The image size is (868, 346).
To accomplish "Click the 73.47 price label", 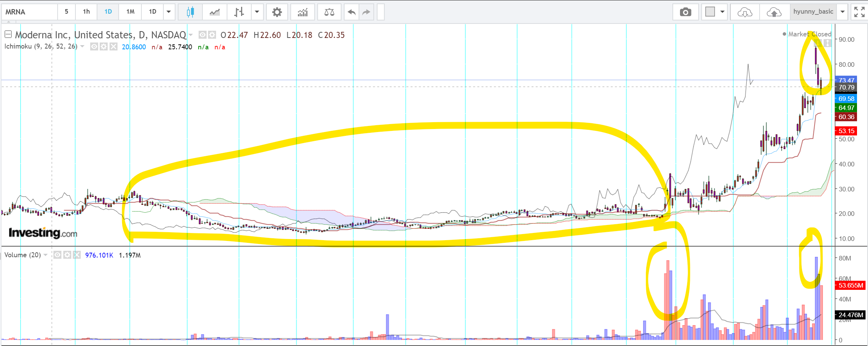I will click(x=846, y=80).
